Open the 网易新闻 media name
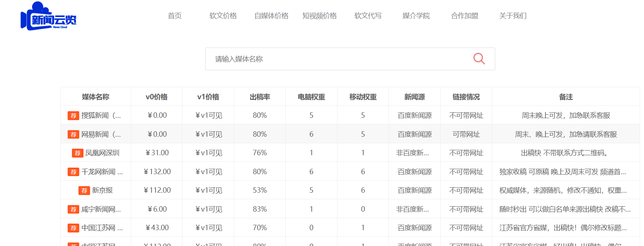The image size is (644, 246). (x=101, y=134)
